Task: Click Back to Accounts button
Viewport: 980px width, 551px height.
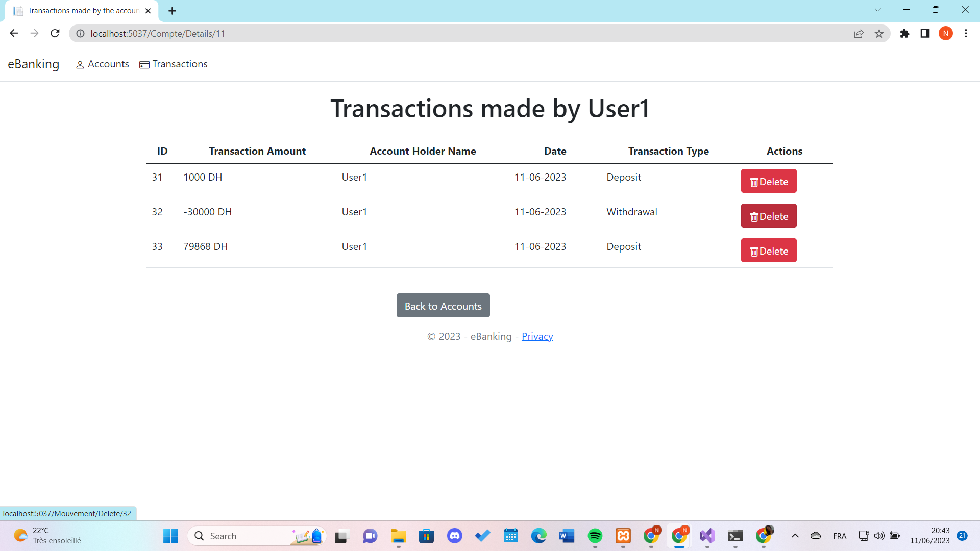Action: (x=443, y=306)
